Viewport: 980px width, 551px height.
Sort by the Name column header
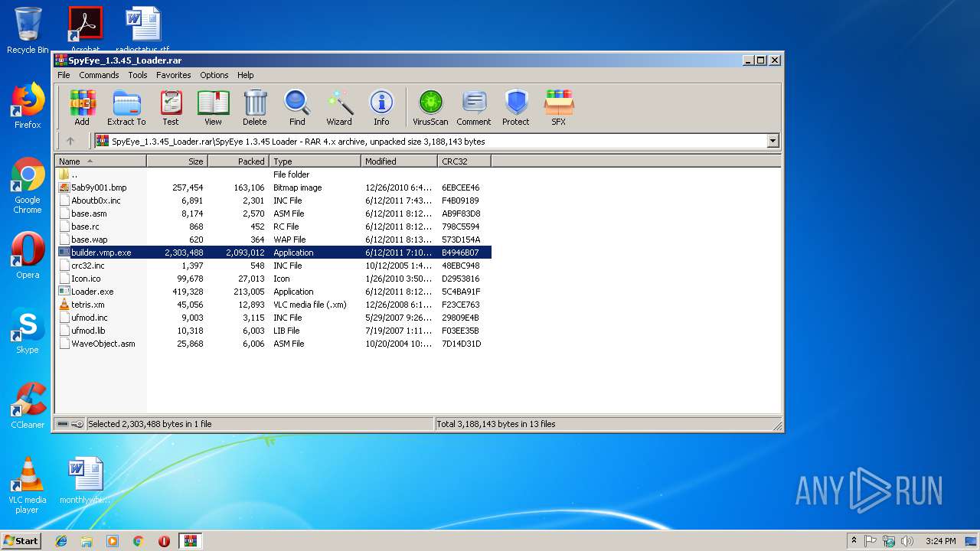100,161
